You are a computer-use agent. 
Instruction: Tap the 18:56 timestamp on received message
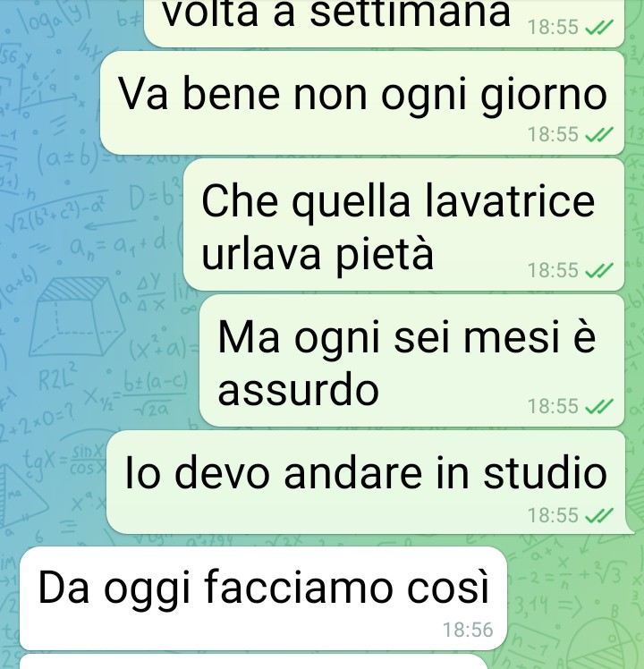pos(468,631)
